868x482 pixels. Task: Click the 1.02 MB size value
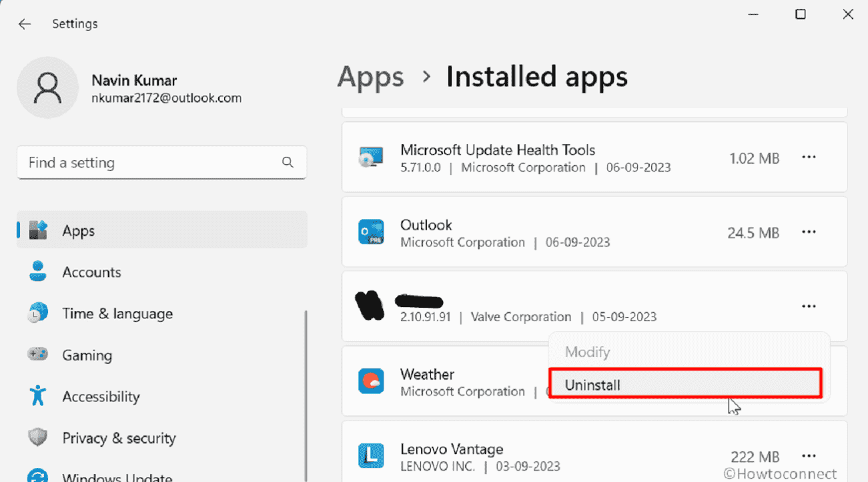(755, 158)
